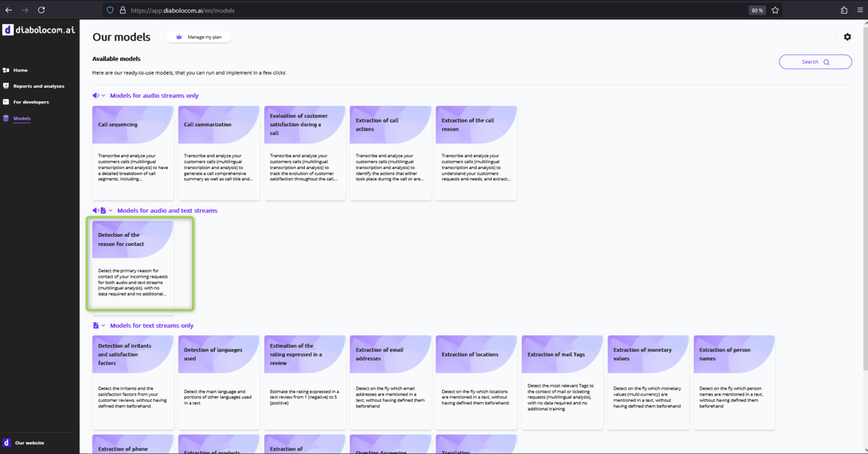This screenshot has width=868, height=454.
Task: Reload the page with browser refresh icon
Action: pyautogui.click(x=42, y=10)
